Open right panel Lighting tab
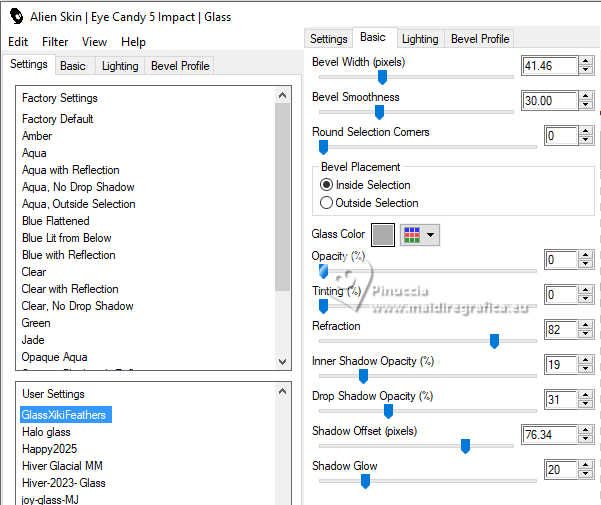 pos(420,39)
